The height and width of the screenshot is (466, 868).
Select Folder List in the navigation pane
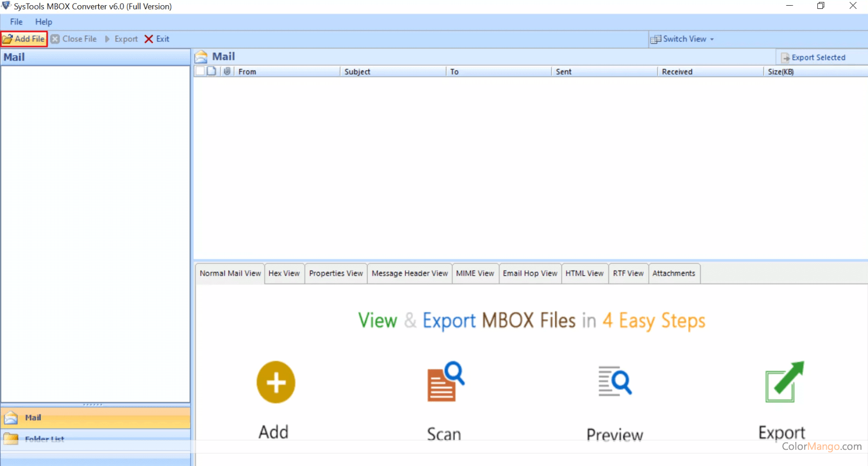96,439
